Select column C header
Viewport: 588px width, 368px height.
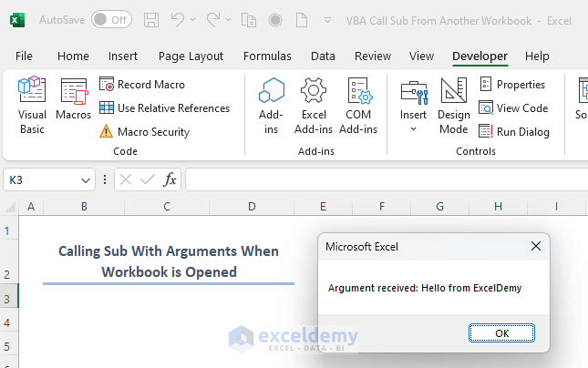click(x=167, y=207)
